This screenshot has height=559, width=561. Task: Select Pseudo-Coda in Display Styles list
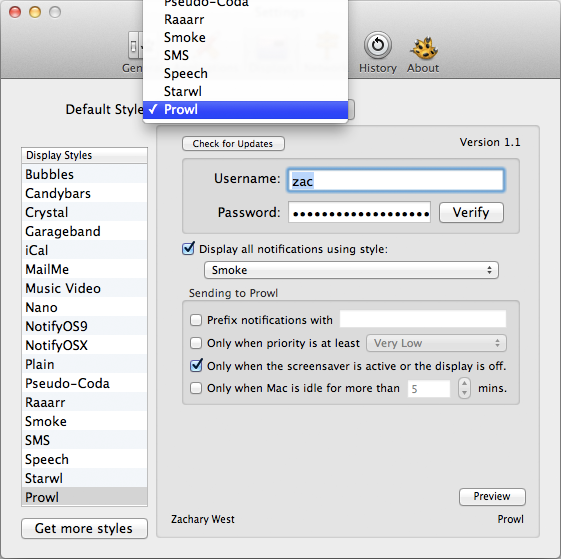click(84, 383)
